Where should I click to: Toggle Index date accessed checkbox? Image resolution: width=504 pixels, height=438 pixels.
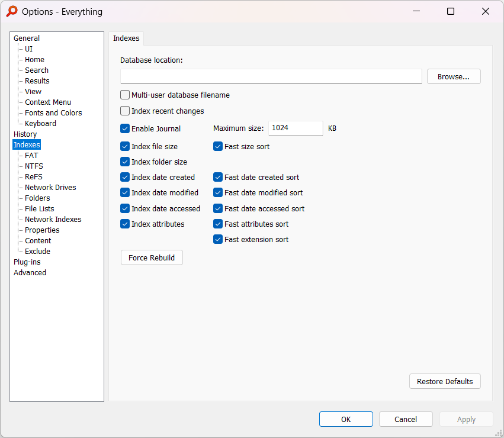pos(125,208)
